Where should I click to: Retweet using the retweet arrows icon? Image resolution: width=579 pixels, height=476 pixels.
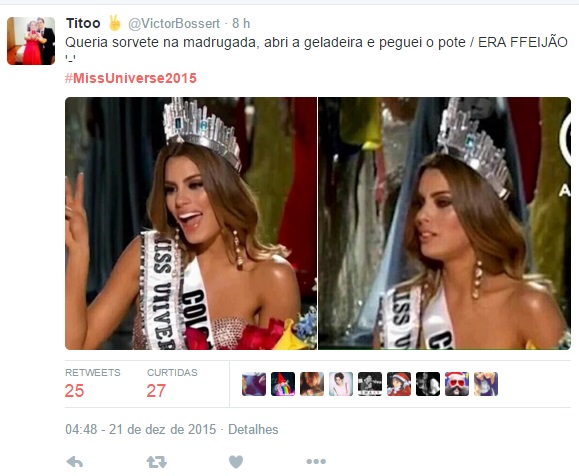click(x=157, y=462)
